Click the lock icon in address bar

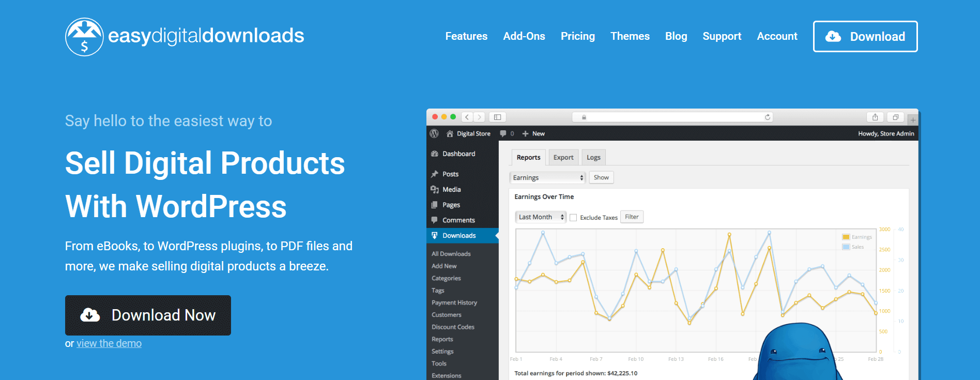coord(584,117)
